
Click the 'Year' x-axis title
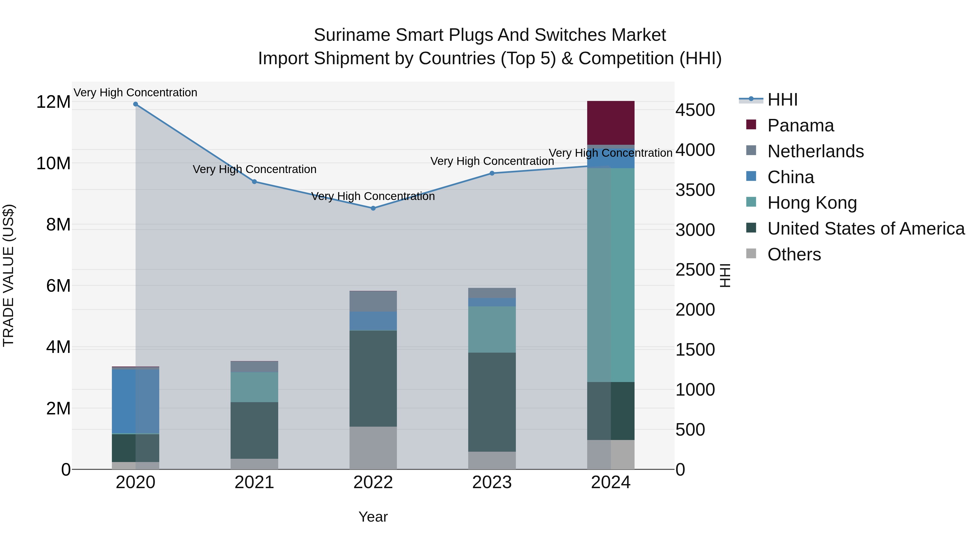[373, 517]
